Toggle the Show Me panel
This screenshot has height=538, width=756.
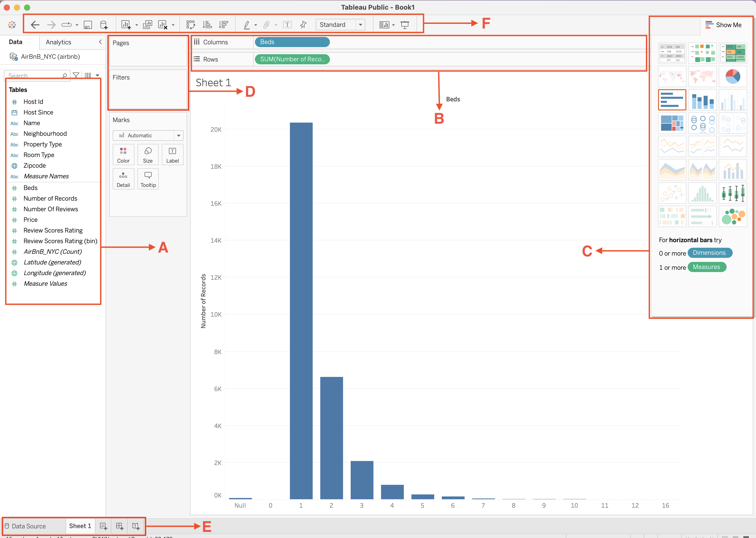pos(724,25)
